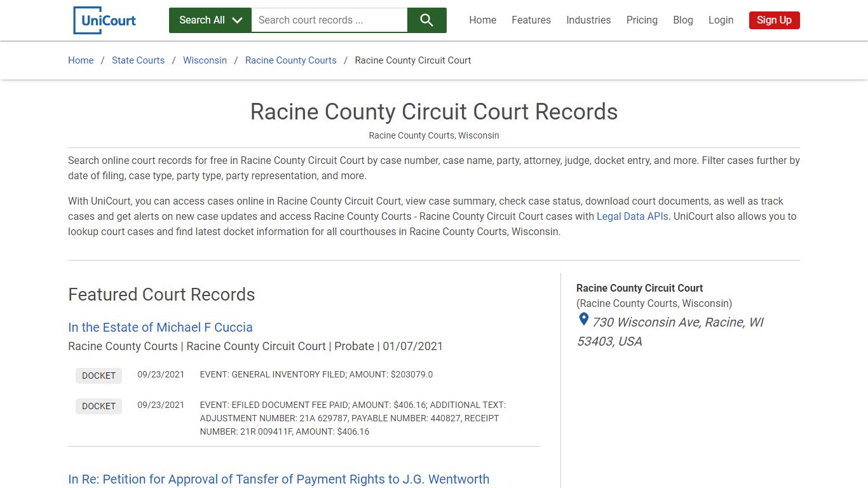Image resolution: width=868 pixels, height=488 pixels.
Task: Click the EFILED DOCUMENT FEE PAID docket text
Action: point(353,418)
